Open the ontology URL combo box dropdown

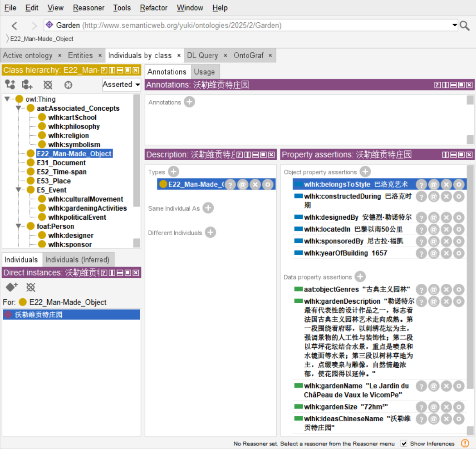click(455, 25)
